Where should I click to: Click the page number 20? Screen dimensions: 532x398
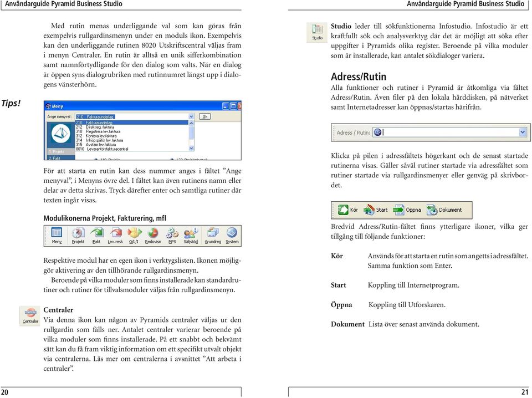click(x=4, y=392)
